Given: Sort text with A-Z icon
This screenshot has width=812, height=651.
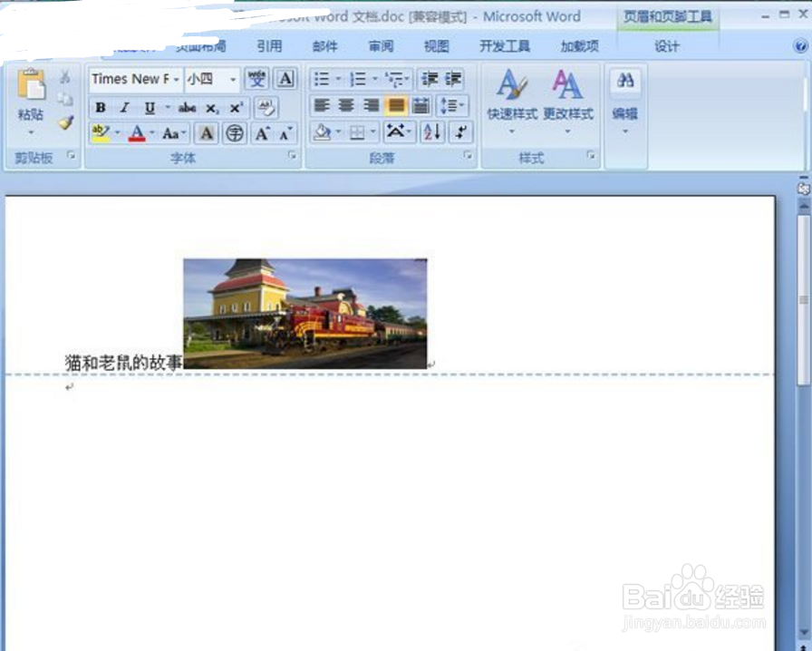Looking at the screenshot, I should click(432, 131).
